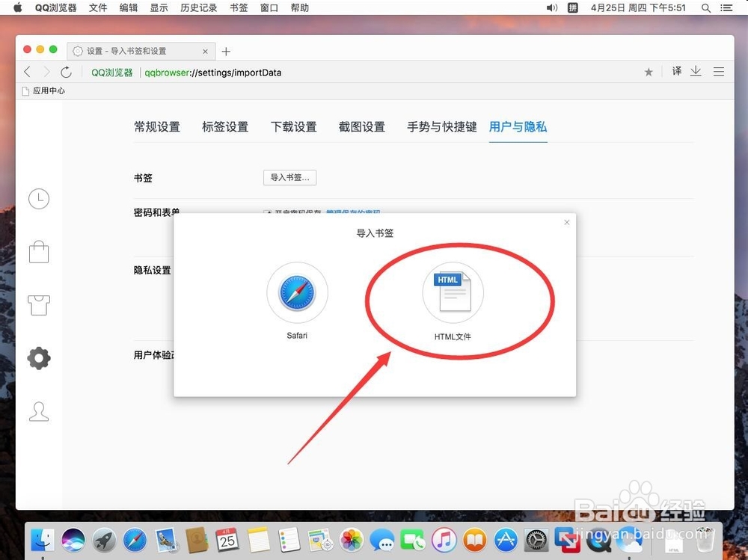This screenshot has width=748, height=560.
Task: Bookmark this page with the star icon
Action: [x=649, y=72]
